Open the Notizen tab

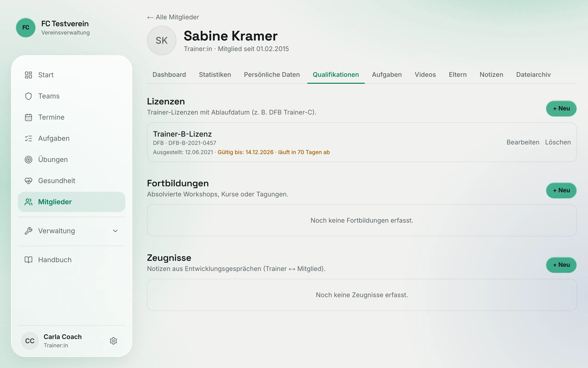(x=491, y=75)
